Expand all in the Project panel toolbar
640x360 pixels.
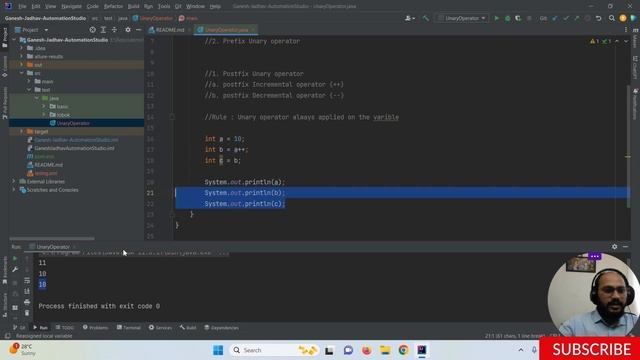103,30
